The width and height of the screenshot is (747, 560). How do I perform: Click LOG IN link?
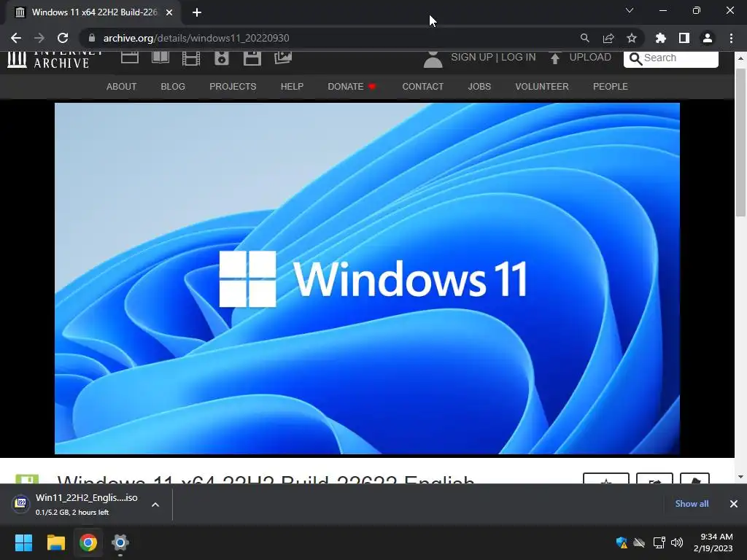[x=519, y=57]
